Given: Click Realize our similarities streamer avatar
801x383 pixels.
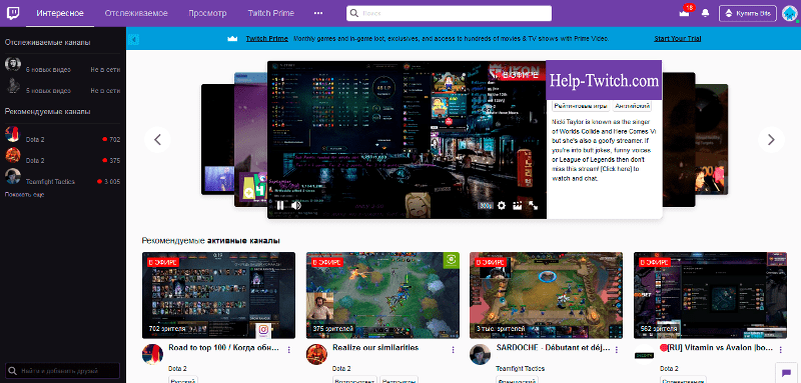Looking at the screenshot, I should point(316,354).
